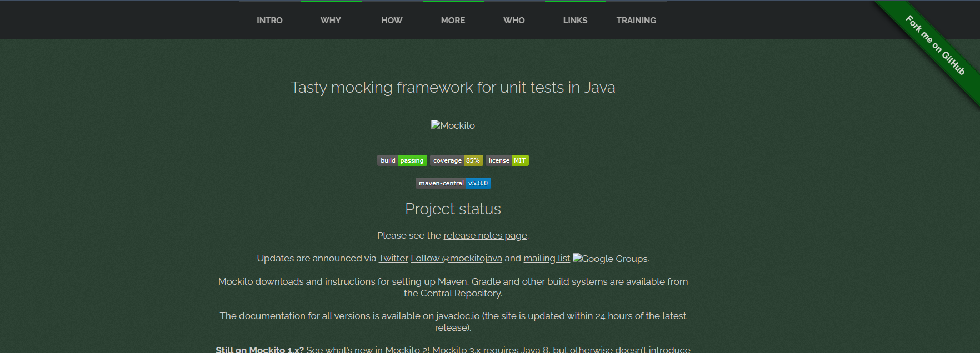Open the release notes page link

(x=485, y=235)
